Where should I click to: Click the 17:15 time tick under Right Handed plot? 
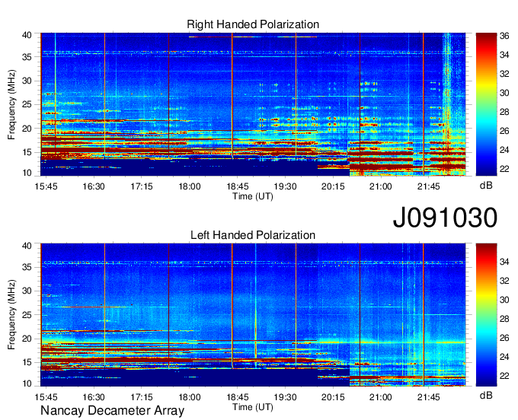[x=142, y=186]
